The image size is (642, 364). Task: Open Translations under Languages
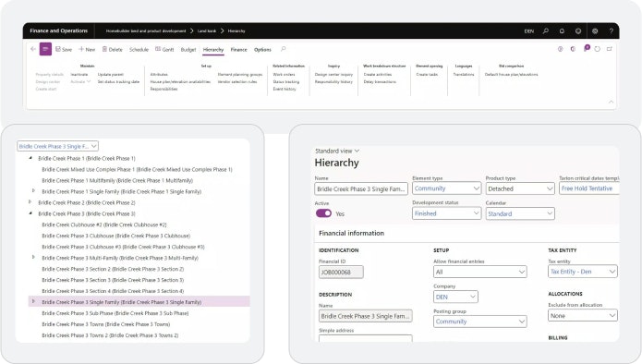[x=464, y=75]
